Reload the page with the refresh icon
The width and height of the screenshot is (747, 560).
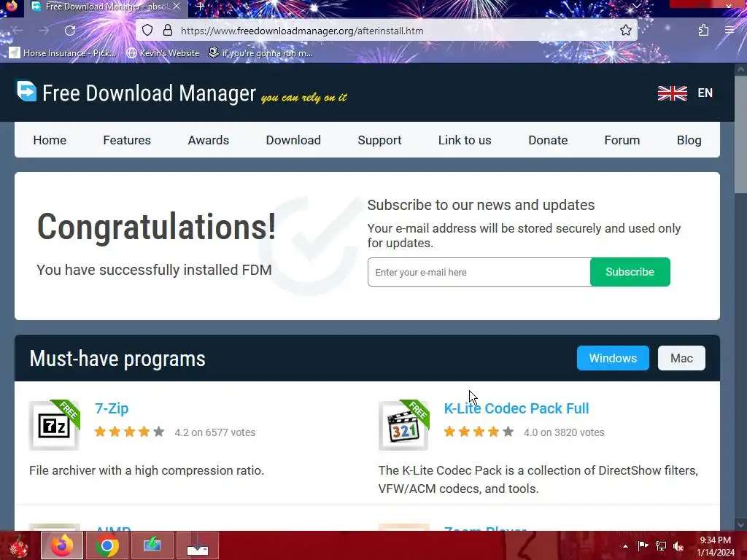click(70, 31)
